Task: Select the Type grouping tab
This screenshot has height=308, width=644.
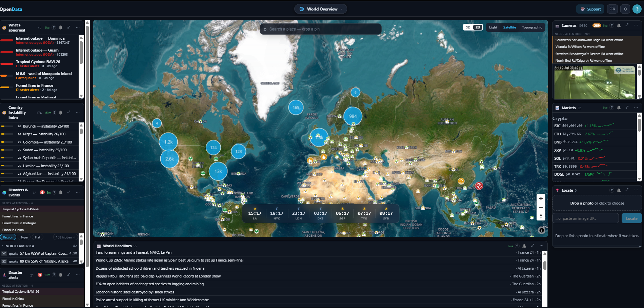Action: coord(24,237)
